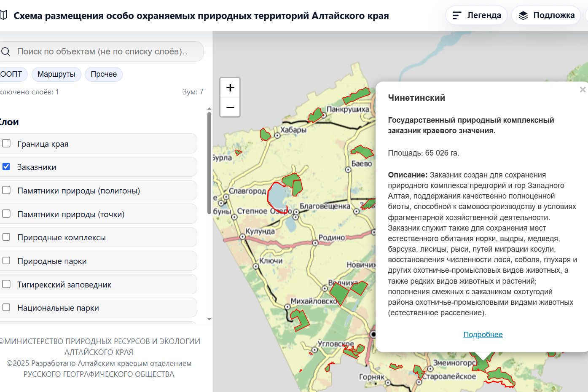Switch to the Маршруты tab
The width and height of the screenshot is (588, 392).
(x=56, y=74)
